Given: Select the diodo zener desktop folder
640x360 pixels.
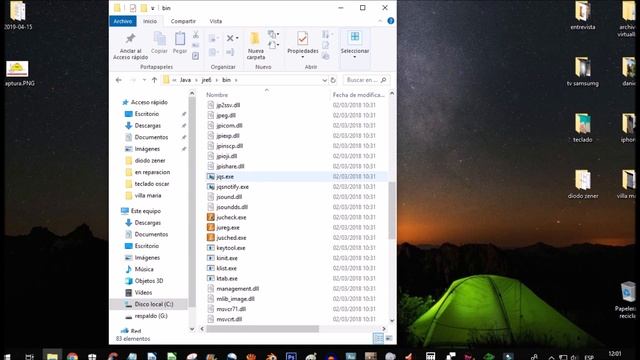Looking at the screenshot, I should pos(582,184).
